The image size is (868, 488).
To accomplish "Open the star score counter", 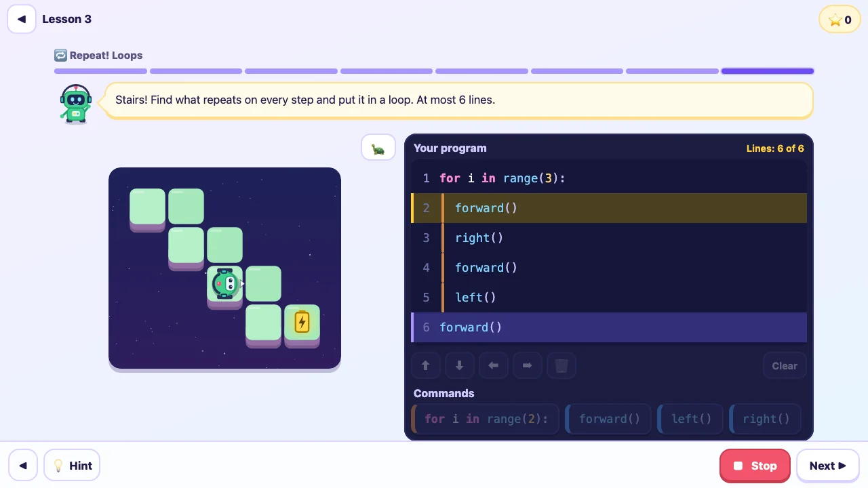I will pyautogui.click(x=840, y=20).
